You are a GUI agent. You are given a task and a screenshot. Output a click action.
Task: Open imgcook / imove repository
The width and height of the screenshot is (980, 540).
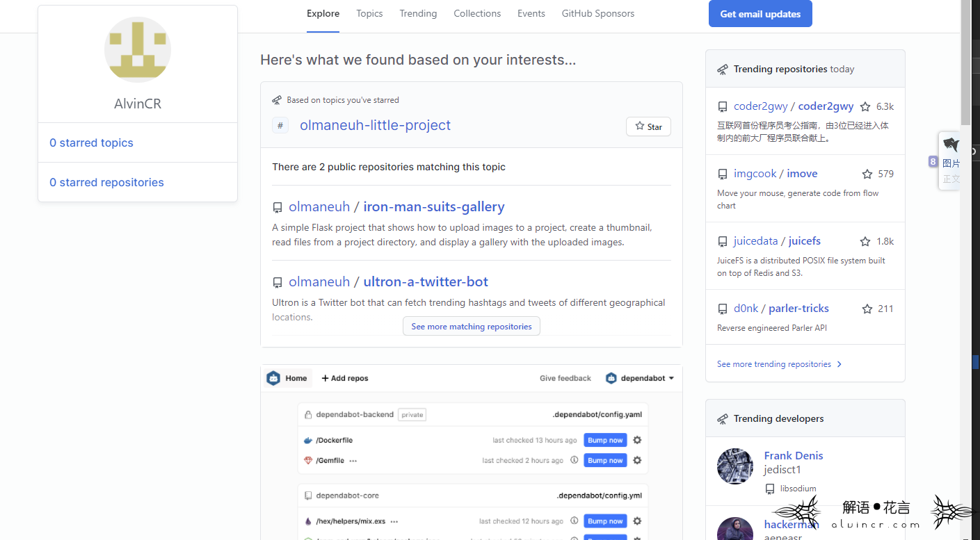776,174
